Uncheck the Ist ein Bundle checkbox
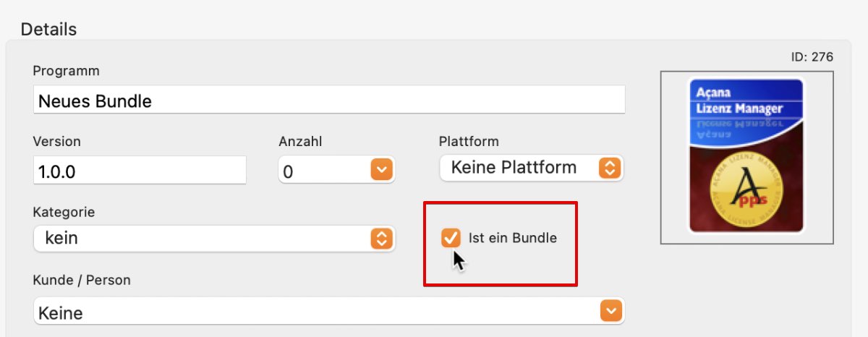This screenshot has height=337, width=868. click(x=451, y=238)
